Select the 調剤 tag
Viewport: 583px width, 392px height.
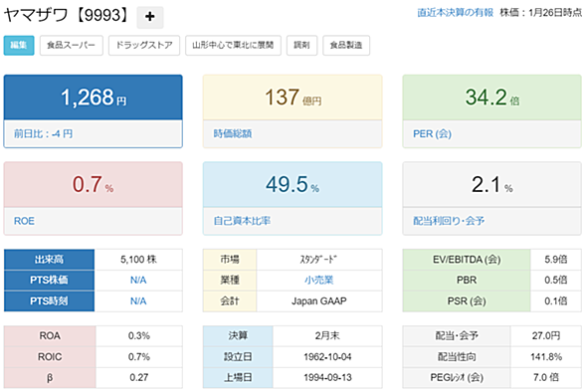pyautogui.click(x=301, y=46)
